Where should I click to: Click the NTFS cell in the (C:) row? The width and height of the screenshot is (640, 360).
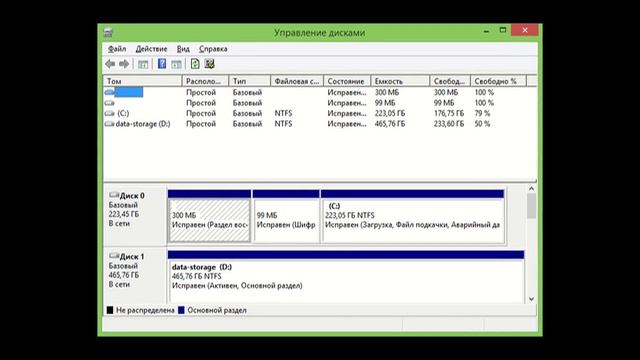point(283,113)
